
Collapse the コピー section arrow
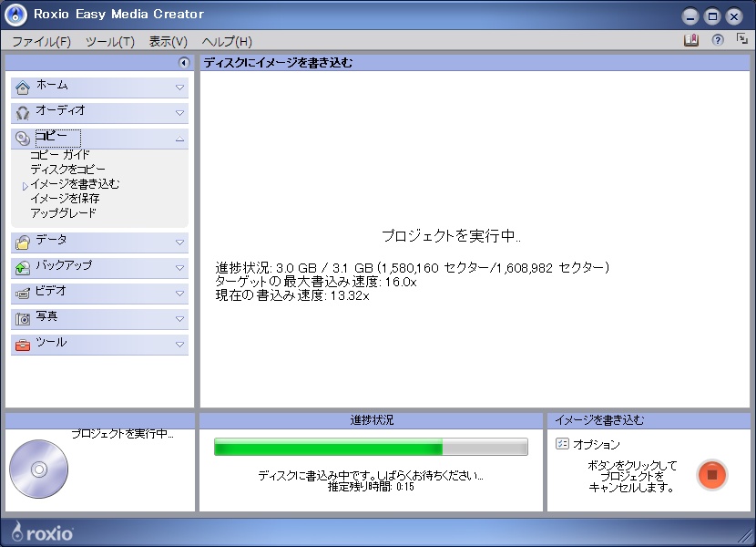(x=179, y=139)
